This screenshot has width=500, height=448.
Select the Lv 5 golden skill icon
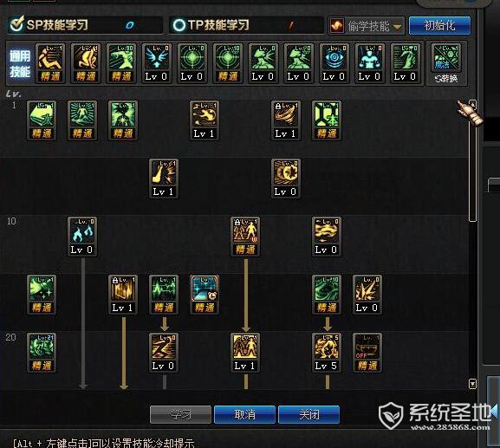[327, 353]
